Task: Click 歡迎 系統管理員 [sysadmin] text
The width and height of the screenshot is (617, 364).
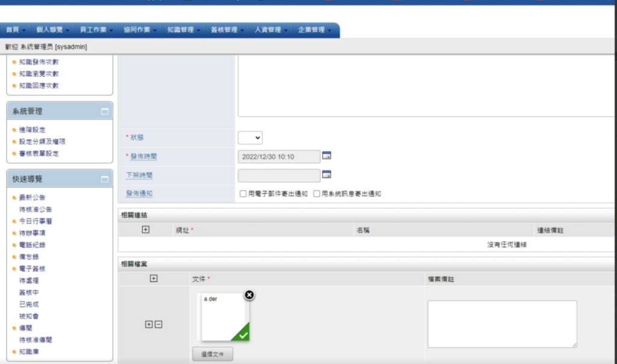Action: click(46, 47)
